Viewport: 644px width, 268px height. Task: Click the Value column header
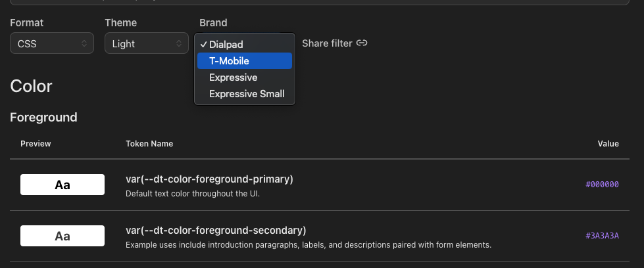pyautogui.click(x=608, y=144)
